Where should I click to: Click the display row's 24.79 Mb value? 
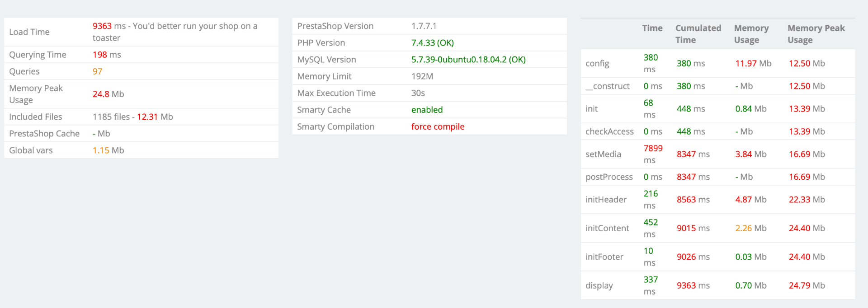click(807, 285)
